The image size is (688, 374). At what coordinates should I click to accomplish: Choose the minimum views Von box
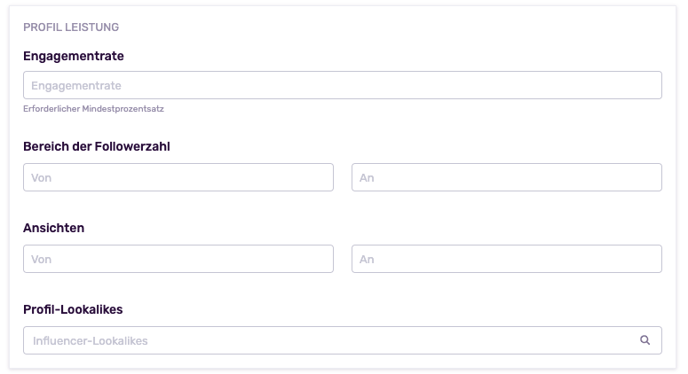[x=178, y=259]
